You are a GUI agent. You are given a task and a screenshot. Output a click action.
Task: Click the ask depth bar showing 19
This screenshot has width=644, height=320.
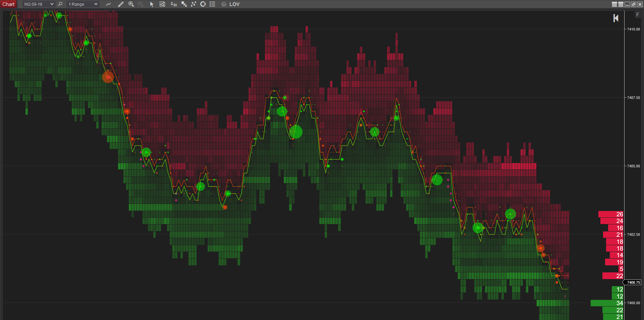click(x=614, y=262)
